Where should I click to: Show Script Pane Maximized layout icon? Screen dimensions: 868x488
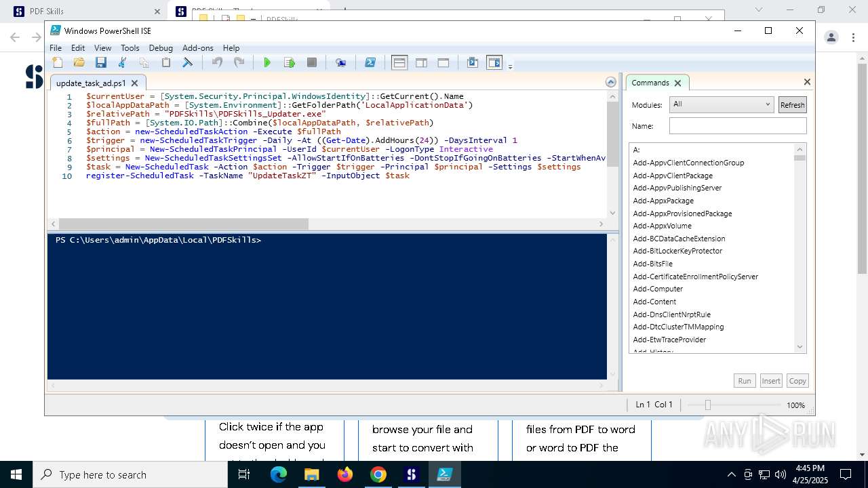tap(443, 62)
